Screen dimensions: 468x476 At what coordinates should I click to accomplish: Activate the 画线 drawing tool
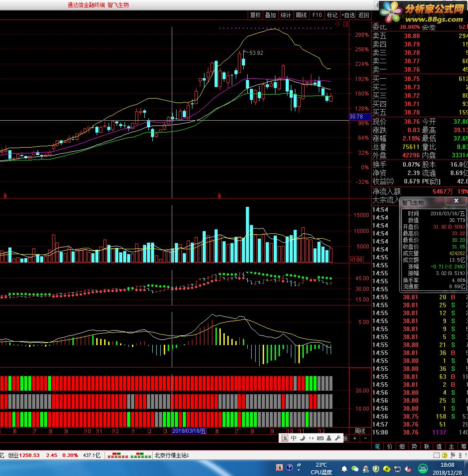(x=301, y=15)
